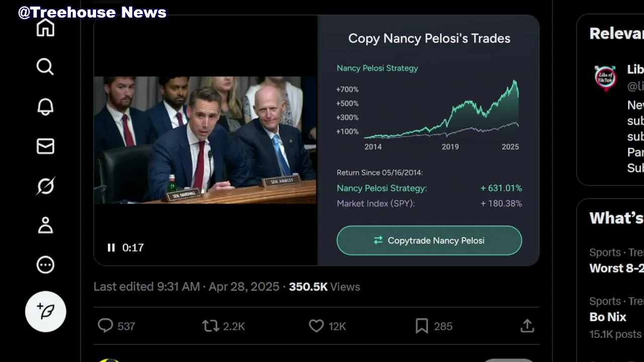Click the Senate hearing video frame

tap(205, 140)
